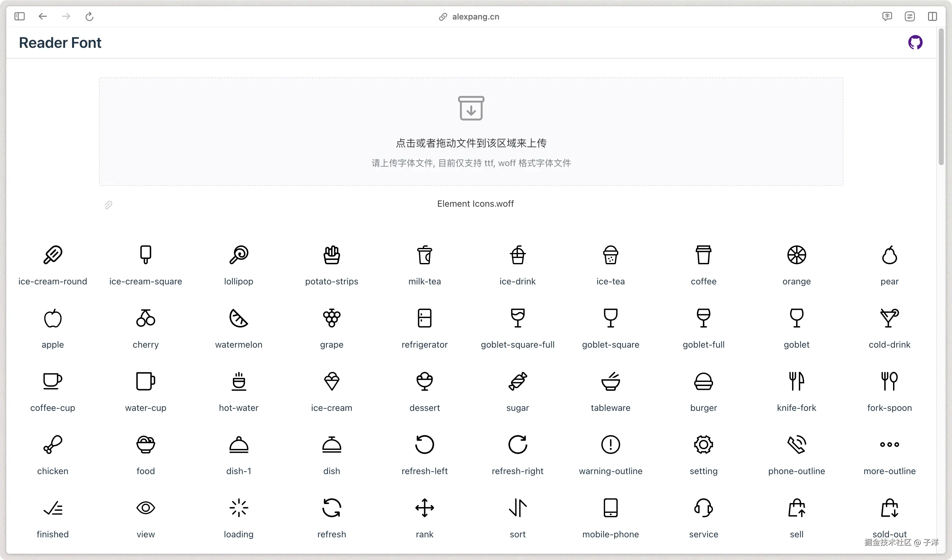Click the Element Icons.woff file name

click(475, 204)
